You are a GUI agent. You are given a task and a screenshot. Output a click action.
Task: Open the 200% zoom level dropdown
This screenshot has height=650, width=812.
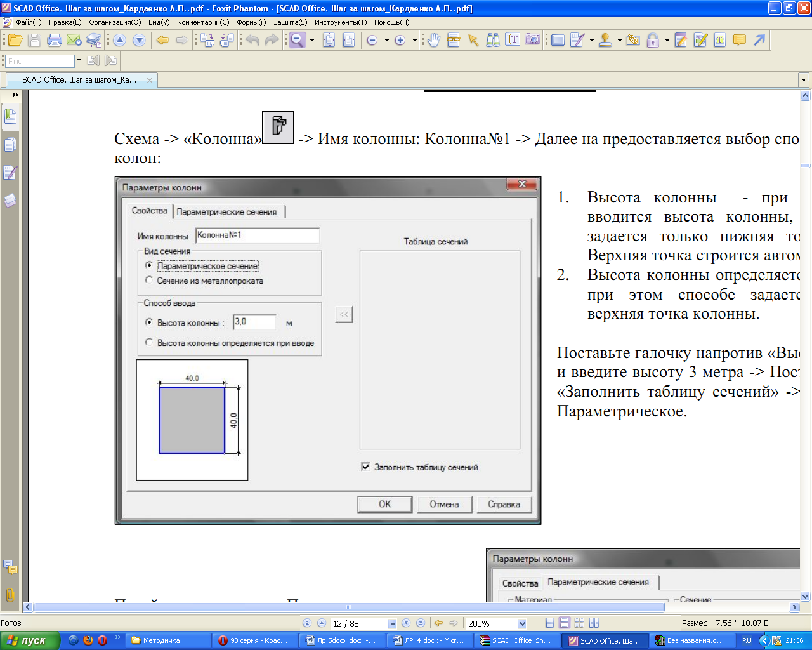[522, 623]
